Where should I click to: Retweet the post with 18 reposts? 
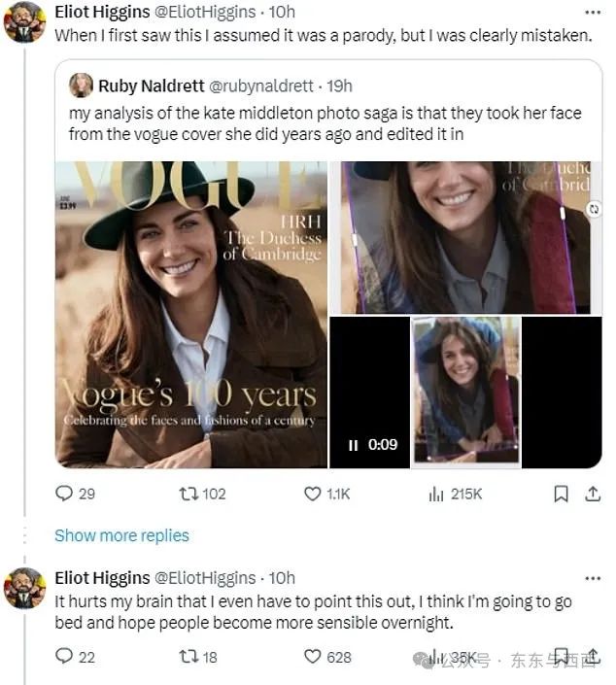click(x=188, y=657)
